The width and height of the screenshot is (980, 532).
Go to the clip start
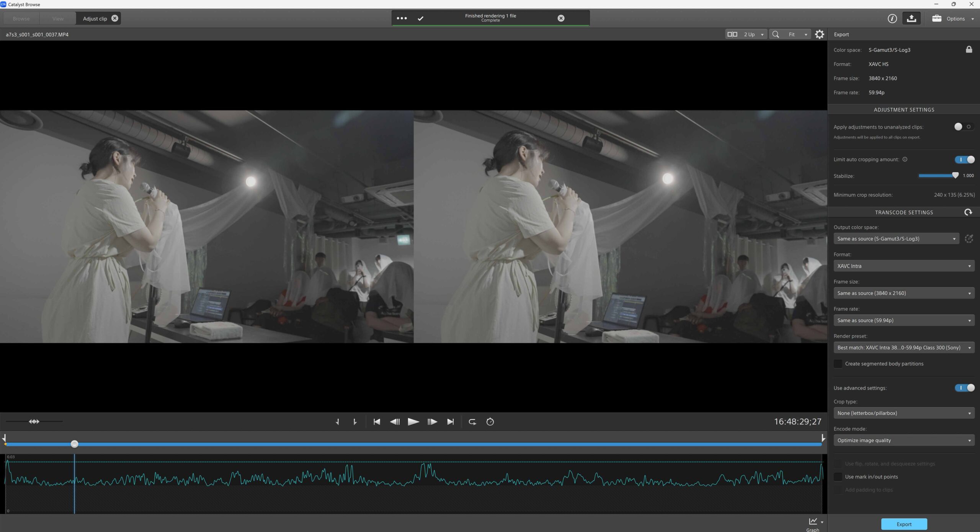377,422
